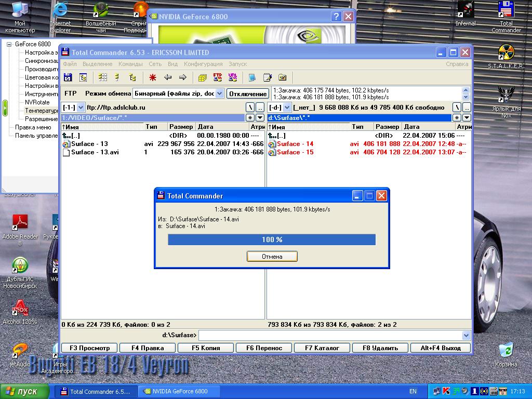The width and height of the screenshot is (532, 399).
Task: Click the last toolbar folder icon
Action: [x=282, y=78]
